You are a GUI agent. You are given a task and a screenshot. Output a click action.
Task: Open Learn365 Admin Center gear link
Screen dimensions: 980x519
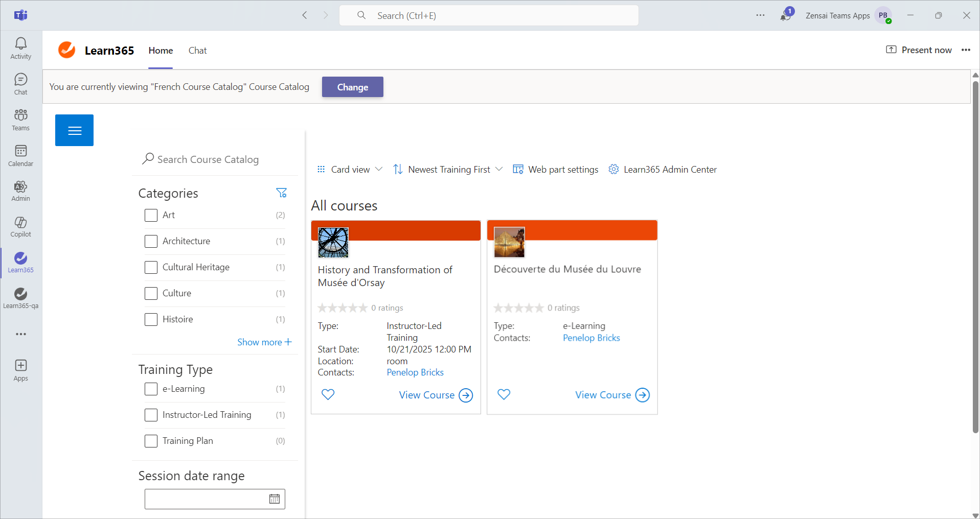663,170
